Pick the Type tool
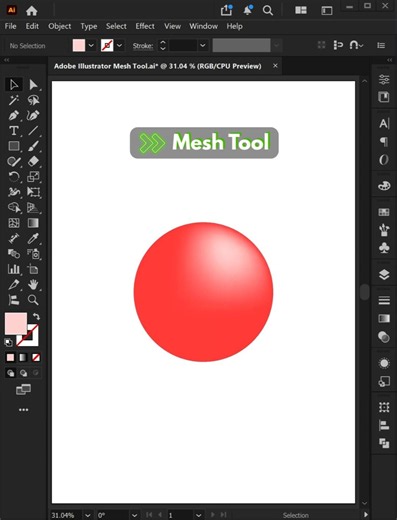Viewport: 397px width, 520px height. click(x=14, y=131)
